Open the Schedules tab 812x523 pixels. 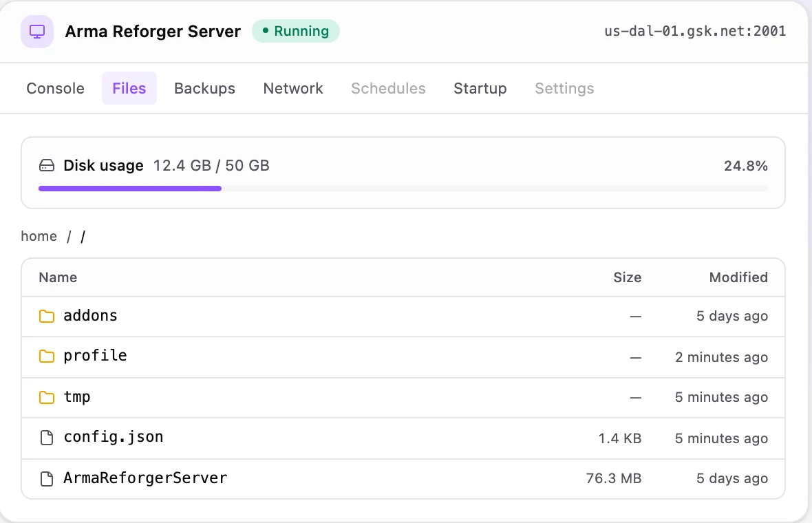point(388,88)
